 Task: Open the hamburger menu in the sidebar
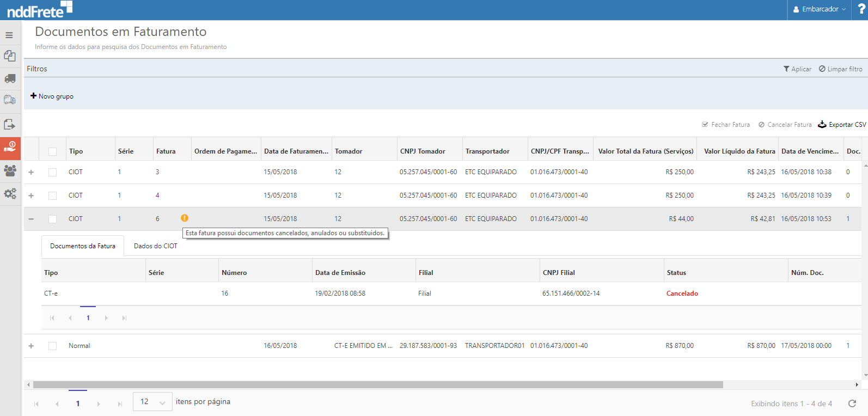(9, 35)
